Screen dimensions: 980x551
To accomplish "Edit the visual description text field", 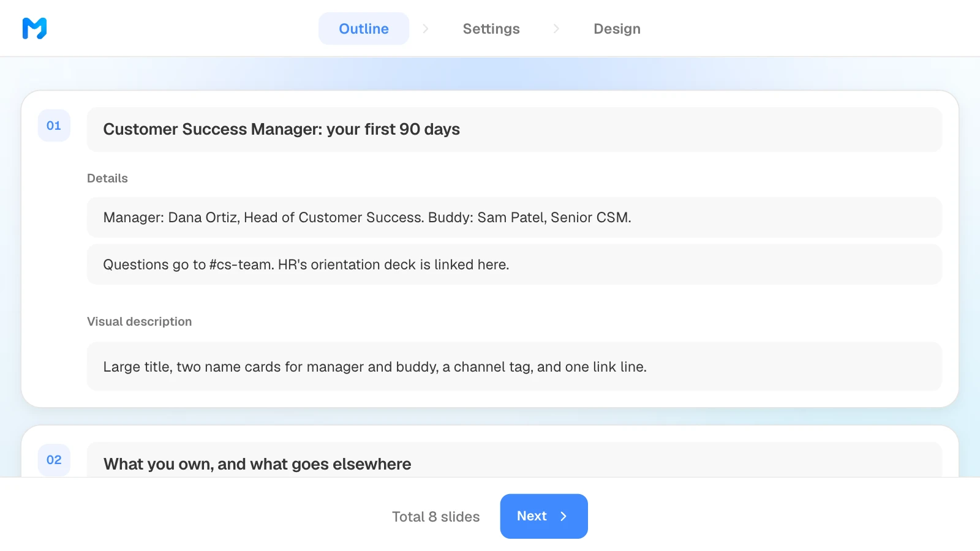I will (x=514, y=367).
